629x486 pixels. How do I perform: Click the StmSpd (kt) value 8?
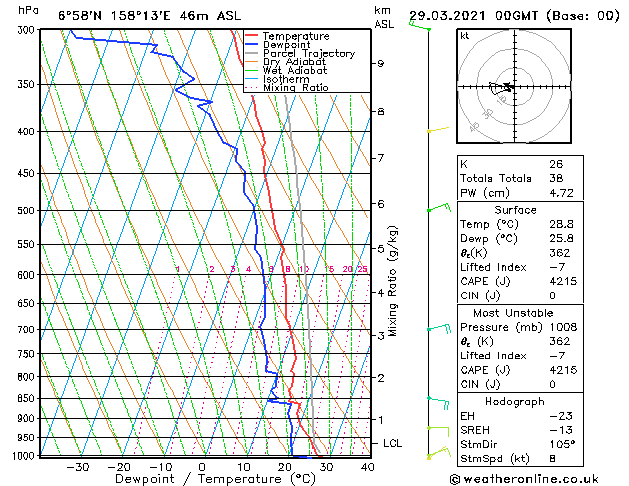coord(552,458)
